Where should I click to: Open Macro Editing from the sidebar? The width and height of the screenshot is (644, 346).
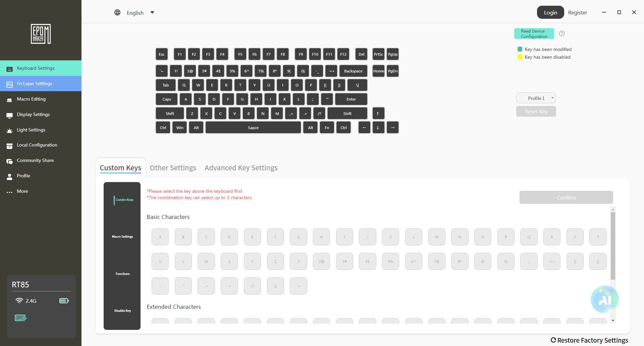31,99
